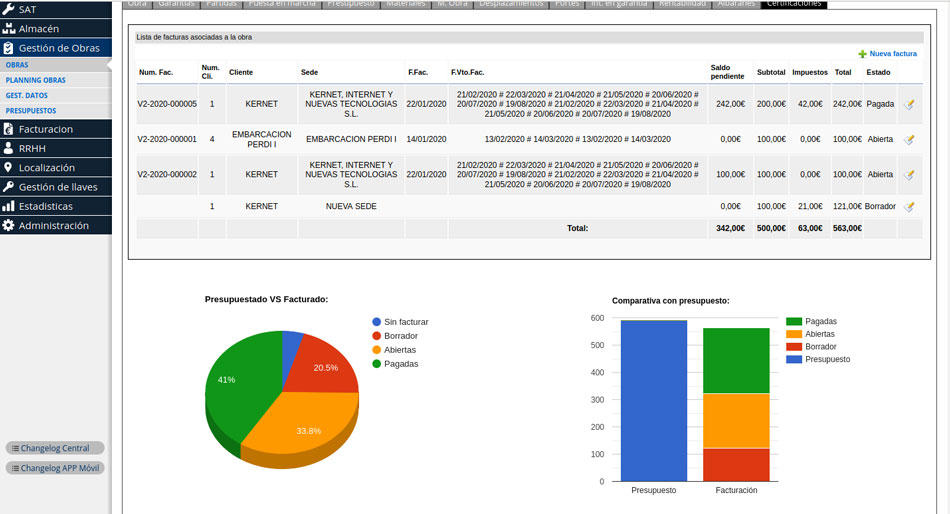The height and width of the screenshot is (514, 950).
Task: Click Pagadas green square in bar legend
Action: pos(794,321)
